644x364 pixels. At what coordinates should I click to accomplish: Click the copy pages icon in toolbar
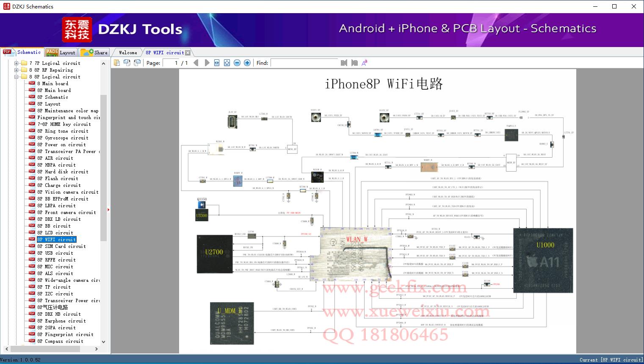click(117, 63)
